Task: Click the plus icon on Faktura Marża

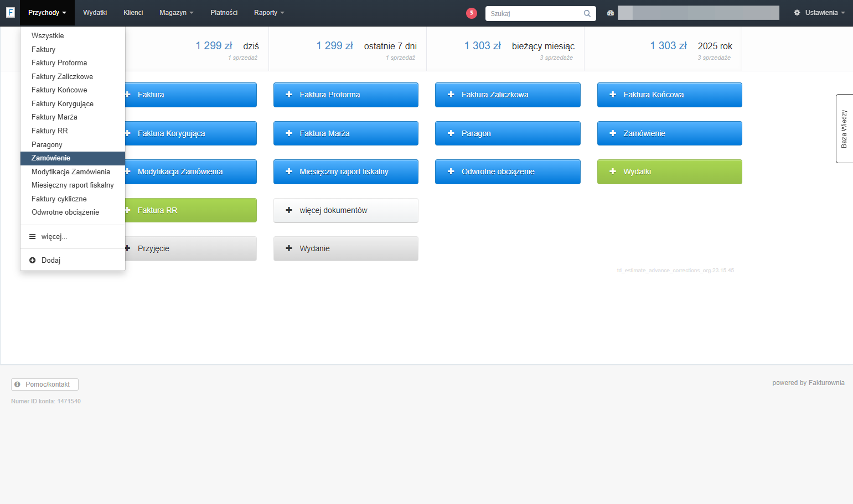Action: (289, 133)
